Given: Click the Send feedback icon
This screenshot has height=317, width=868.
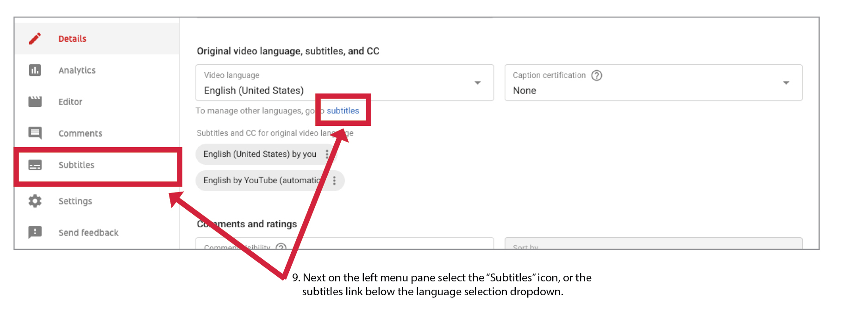Looking at the screenshot, I should tap(35, 232).
